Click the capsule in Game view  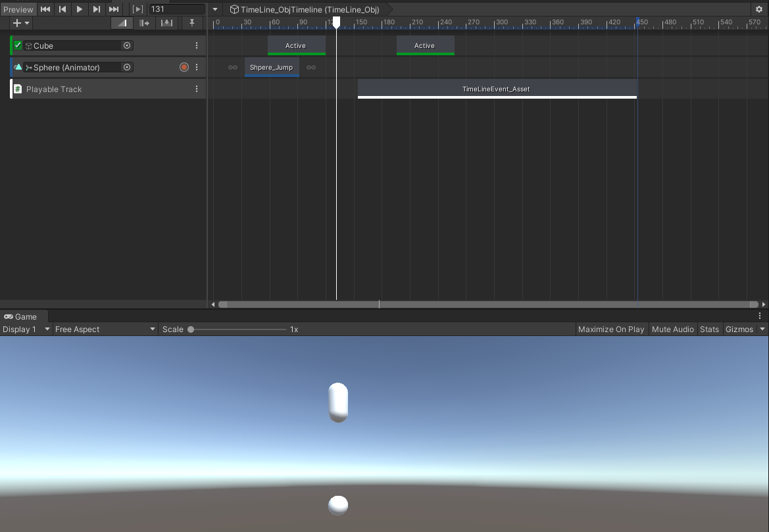[338, 402]
